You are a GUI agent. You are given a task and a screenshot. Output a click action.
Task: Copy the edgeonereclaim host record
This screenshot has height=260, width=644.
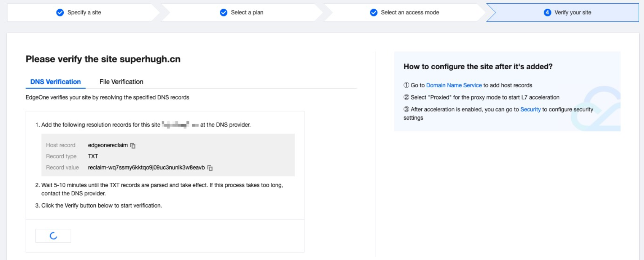point(133,145)
